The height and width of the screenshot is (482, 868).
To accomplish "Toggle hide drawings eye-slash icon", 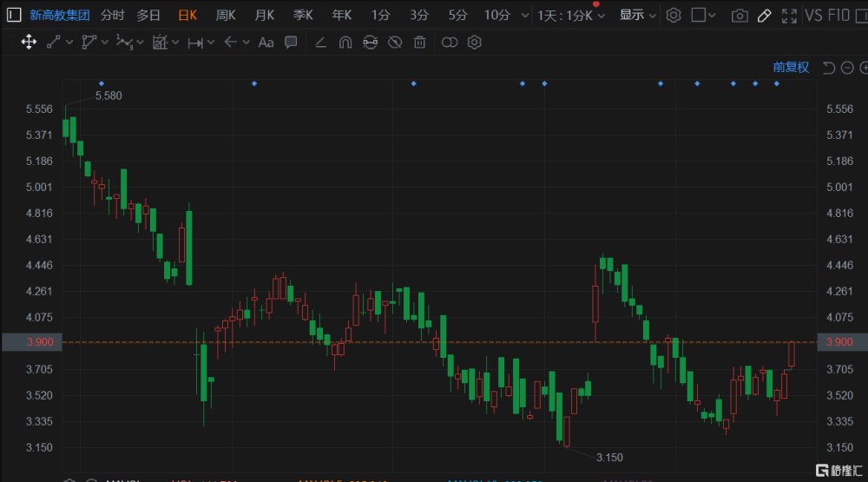I will coord(395,42).
